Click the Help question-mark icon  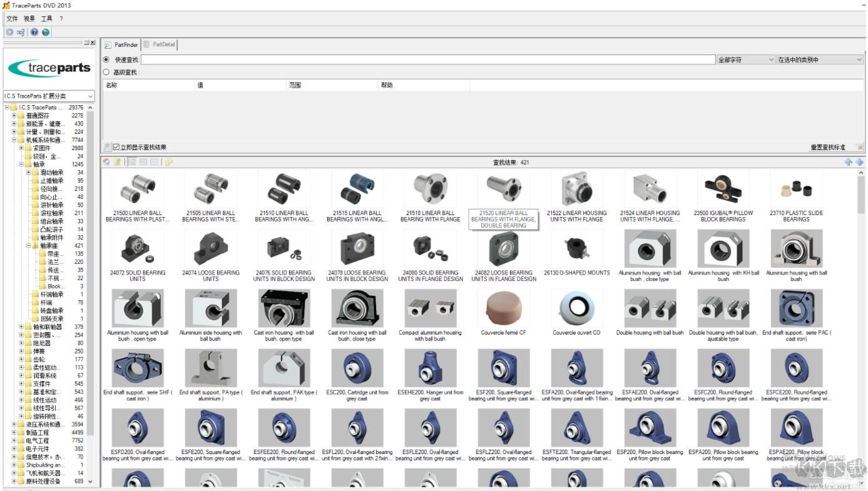(34, 32)
